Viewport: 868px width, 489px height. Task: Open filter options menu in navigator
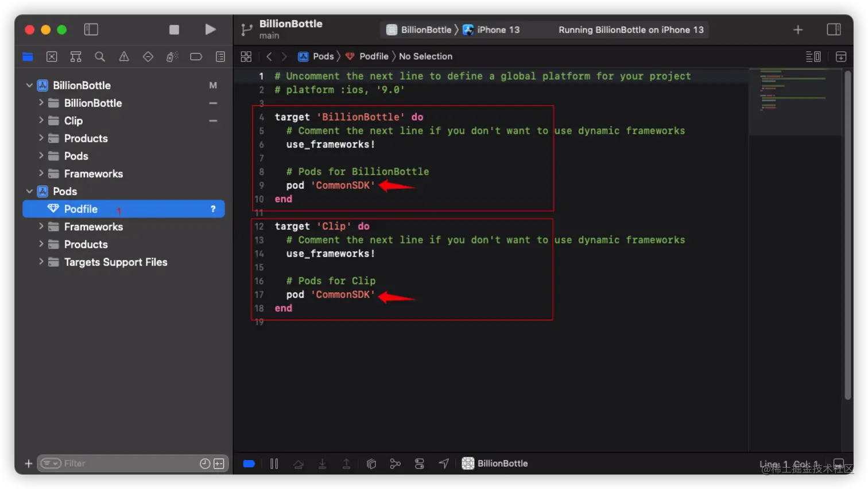click(x=51, y=463)
